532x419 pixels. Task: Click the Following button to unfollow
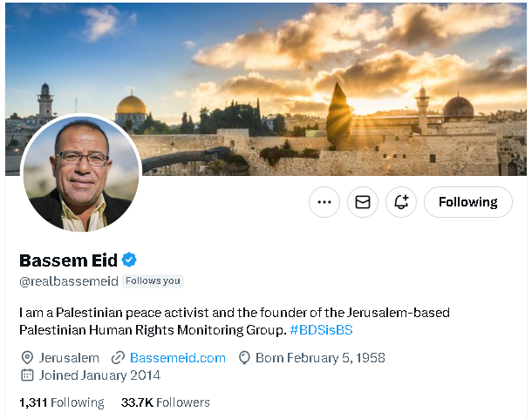pos(467,202)
